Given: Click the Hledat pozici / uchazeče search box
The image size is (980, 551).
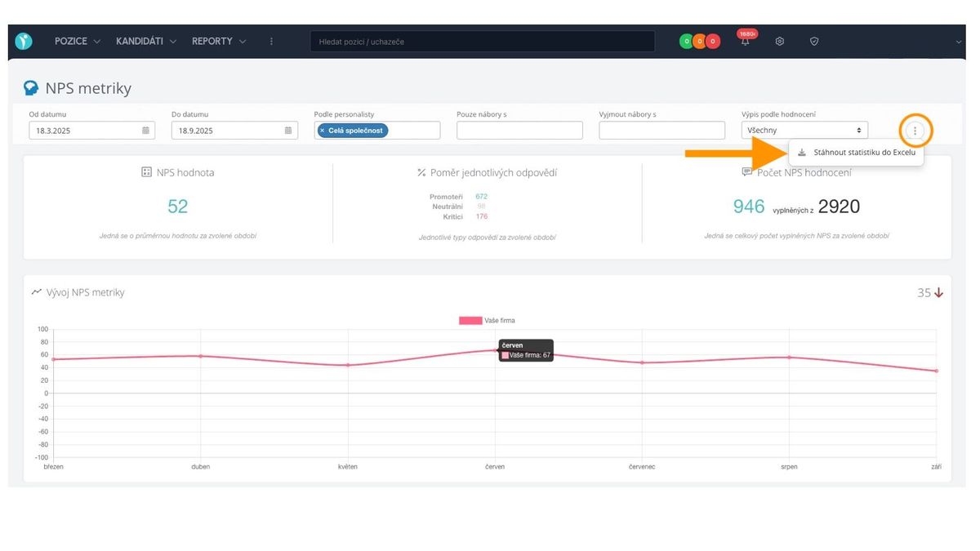Looking at the screenshot, I should [x=482, y=42].
